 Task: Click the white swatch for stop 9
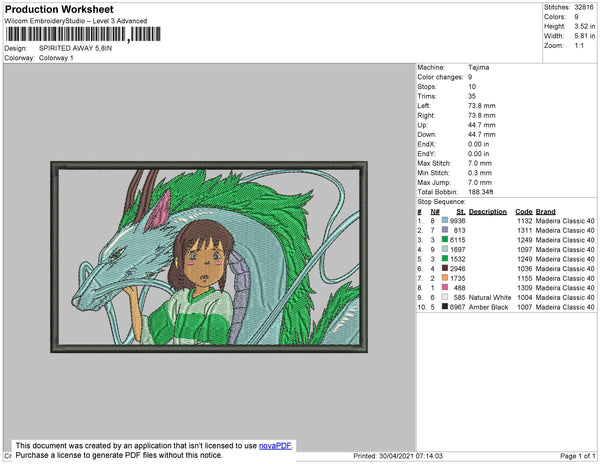click(445, 297)
